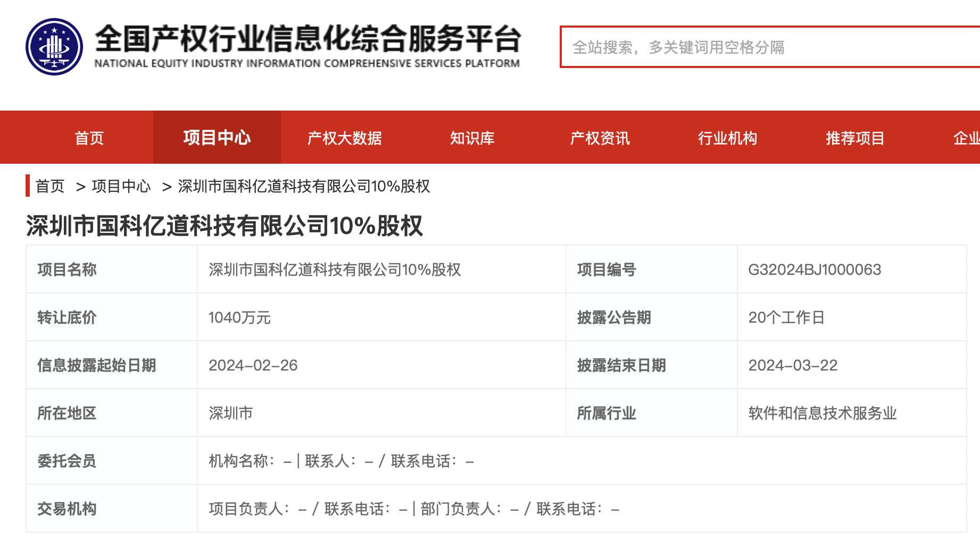Click the 20个工作日 value

786,317
